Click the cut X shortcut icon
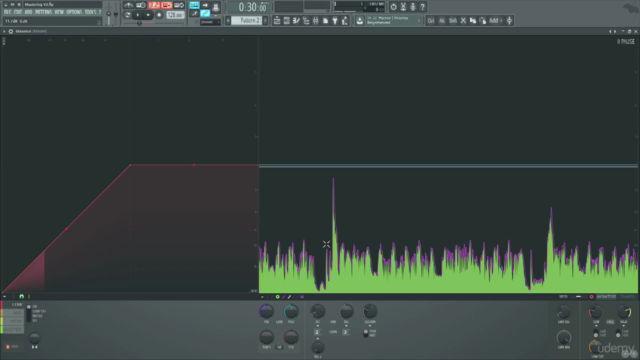This screenshot has height=360, width=640. [x=463, y=20]
